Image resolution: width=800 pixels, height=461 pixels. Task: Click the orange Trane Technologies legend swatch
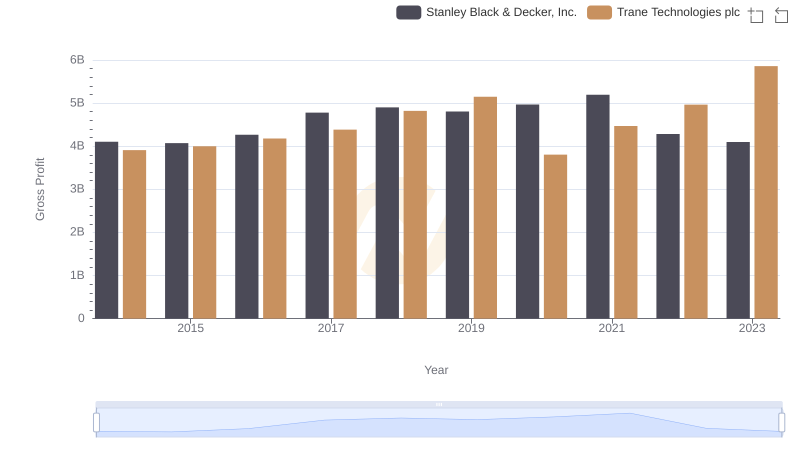click(x=599, y=12)
